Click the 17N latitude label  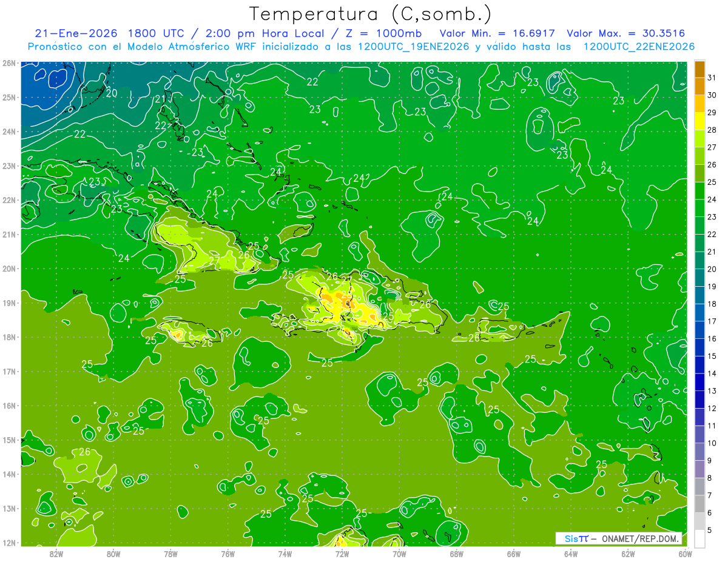click(8, 371)
